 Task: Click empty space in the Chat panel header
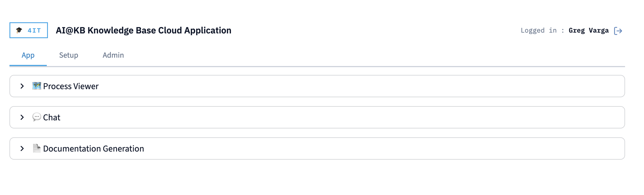click(x=334, y=117)
